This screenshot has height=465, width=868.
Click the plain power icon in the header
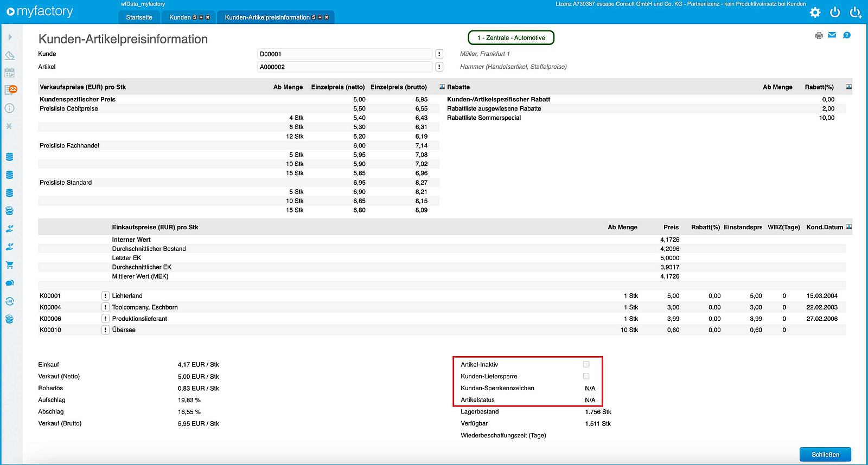tap(835, 12)
